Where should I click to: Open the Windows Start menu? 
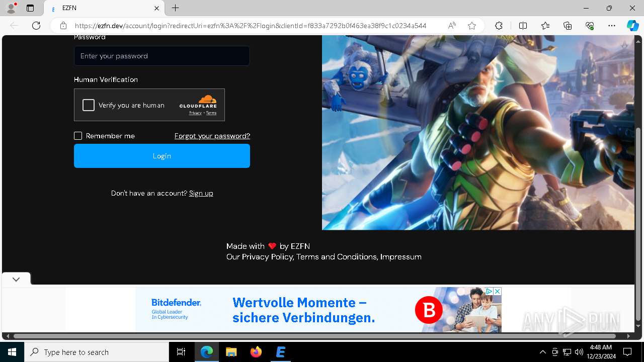pyautogui.click(x=12, y=352)
